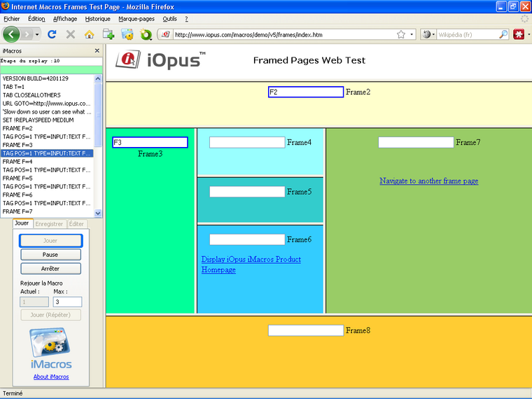Select the FRAME F=6 line
Image resolution: width=532 pixels, height=399 pixels.
coord(47,195)
